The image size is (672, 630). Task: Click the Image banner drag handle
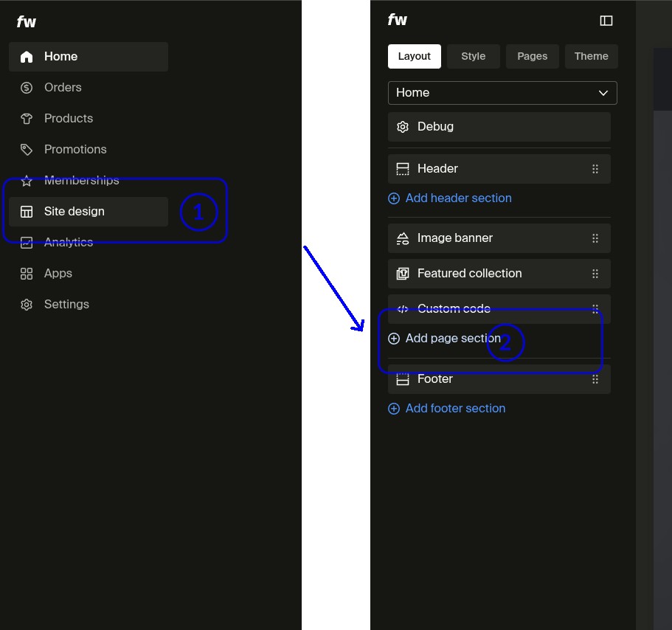coord(595,238)
